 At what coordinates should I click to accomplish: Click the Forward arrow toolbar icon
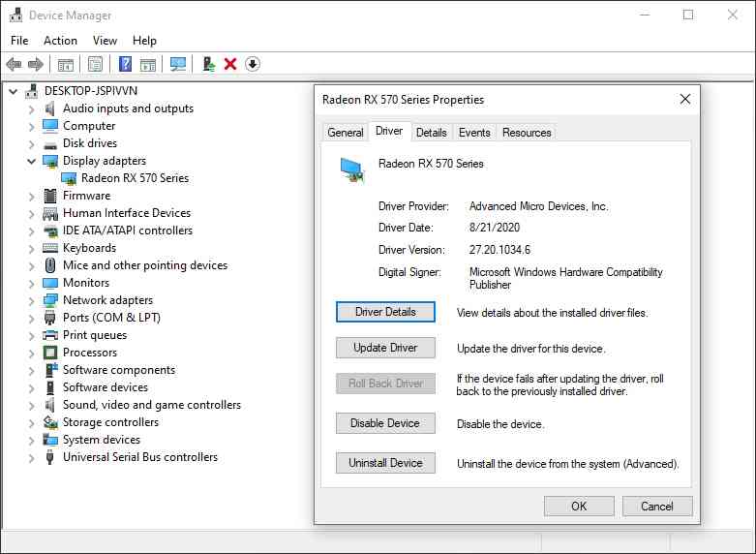36,64
